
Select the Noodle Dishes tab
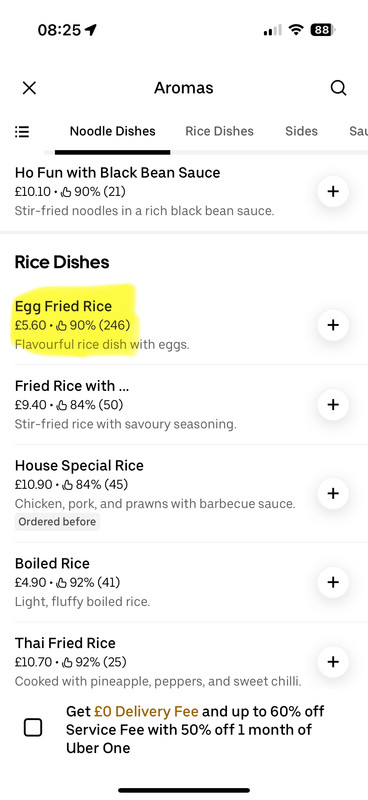tap(112, 131)
